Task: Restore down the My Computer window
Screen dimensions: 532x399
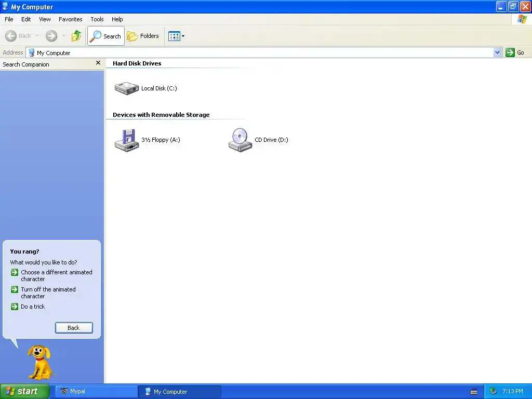Action: coord(513,6)
